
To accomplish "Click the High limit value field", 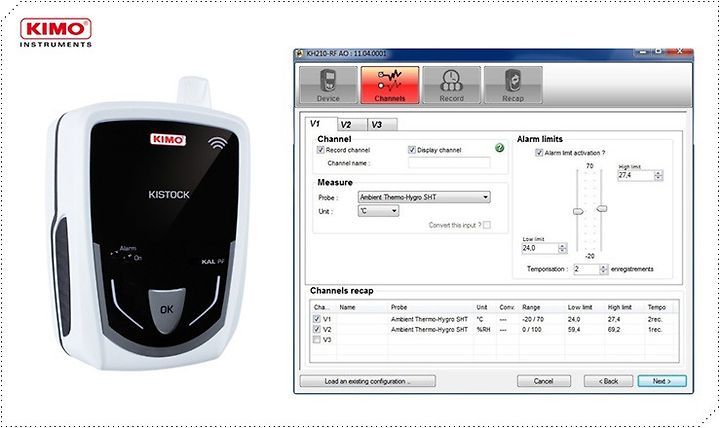I will coord(636,175).
